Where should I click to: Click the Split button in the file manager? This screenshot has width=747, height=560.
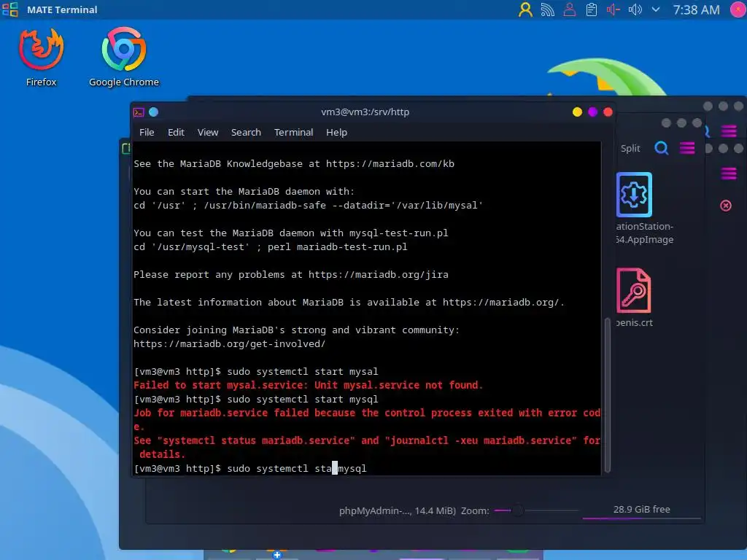click(x=630, y=149)
